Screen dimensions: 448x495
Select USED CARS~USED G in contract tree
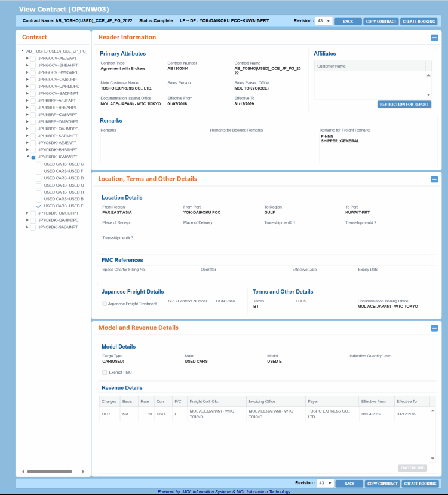64,185
